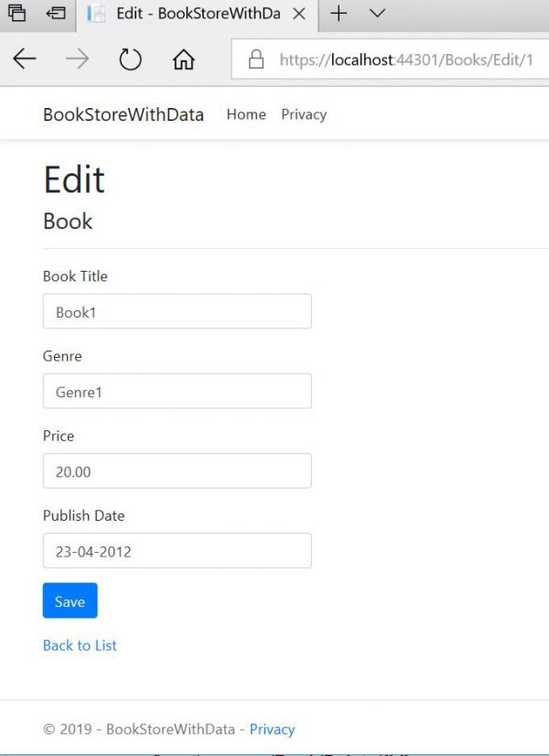Save the book changes
Viewport: 549px width, 756px height.
click(x=70, y=600)
